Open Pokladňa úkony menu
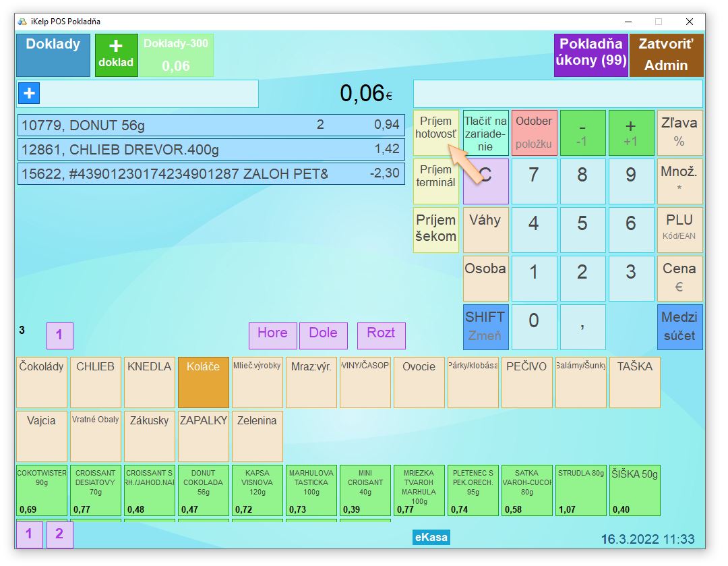Viewport: 728px width, 566px height. (x=591, y=55)
